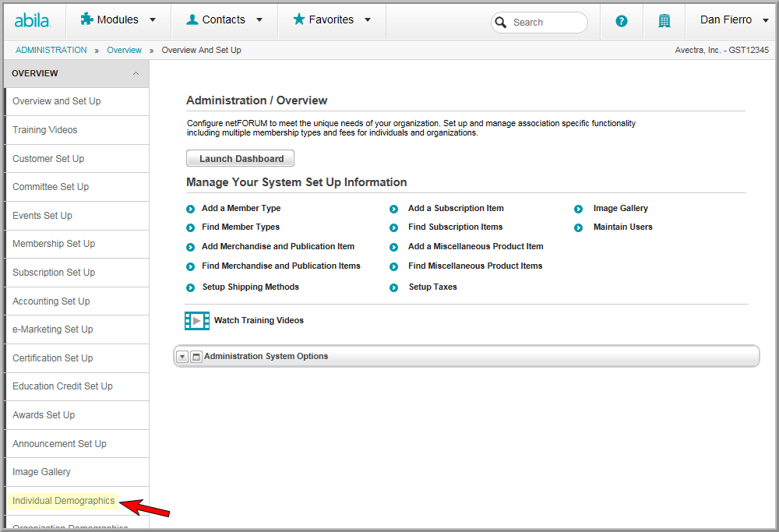This screenshot has height=532, width=779.
Task: Click the building organization icon
Action: point(664,21)
